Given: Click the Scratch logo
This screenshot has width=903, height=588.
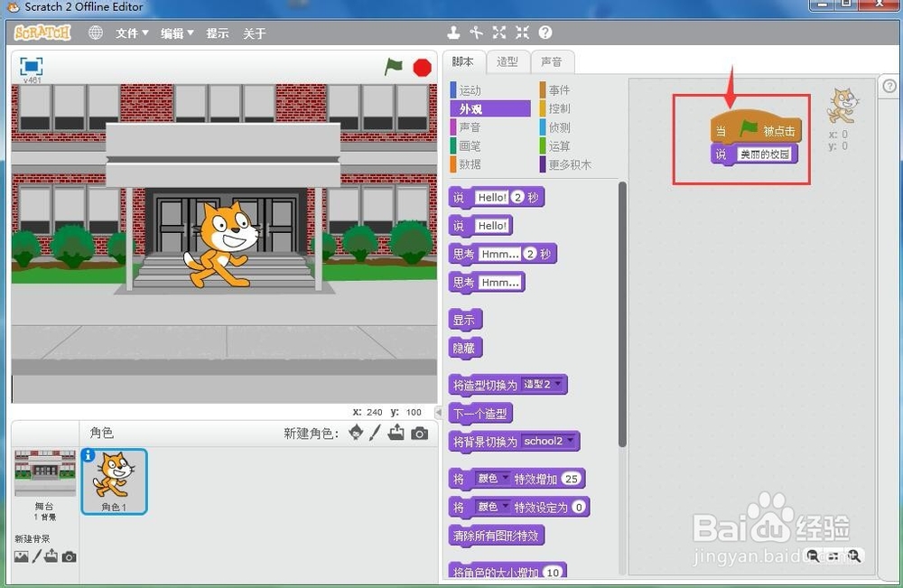Looking at the screenshot, I should 42,33.
